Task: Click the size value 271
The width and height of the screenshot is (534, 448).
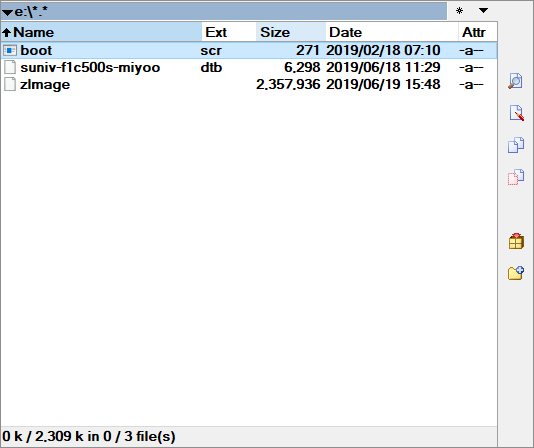Action: [308, 50]
